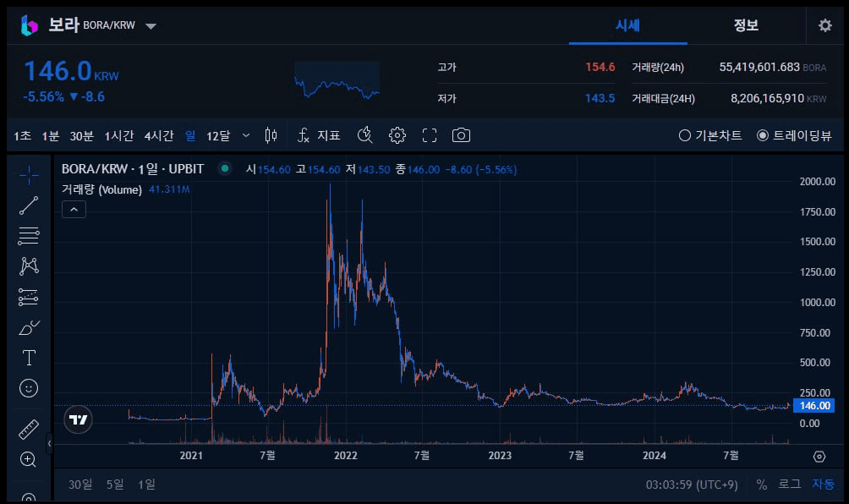Click the 거래대금 value 8,206,165,910
The image size is (849, 504).
click(x=767, y=99)
